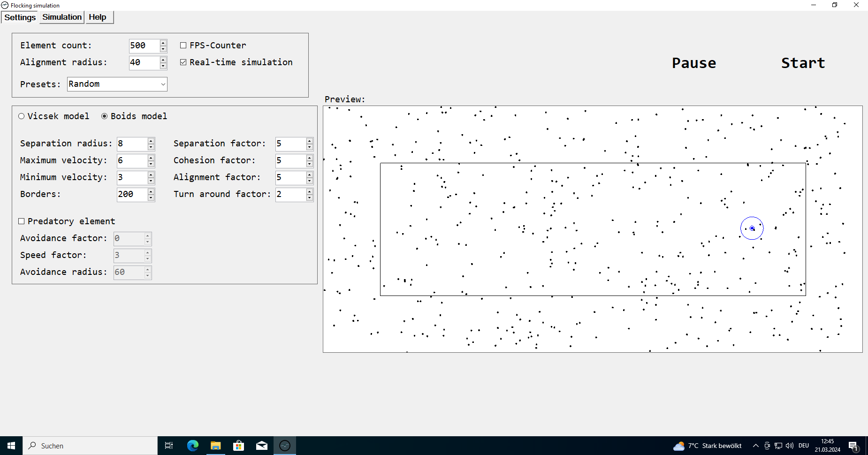Increase Separation factor with up arrow
868x455 pixels.
point(310,141)
